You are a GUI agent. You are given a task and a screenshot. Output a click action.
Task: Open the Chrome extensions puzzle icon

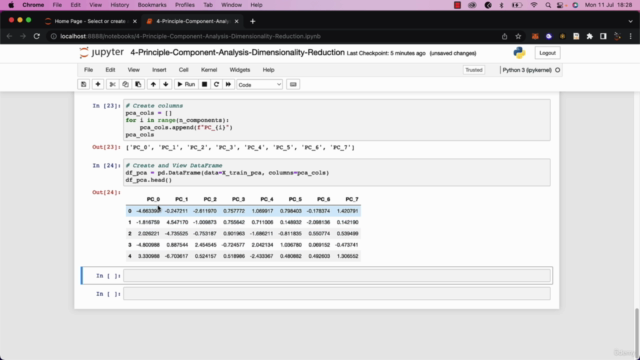pyautogui.click(x=589, y=36)
